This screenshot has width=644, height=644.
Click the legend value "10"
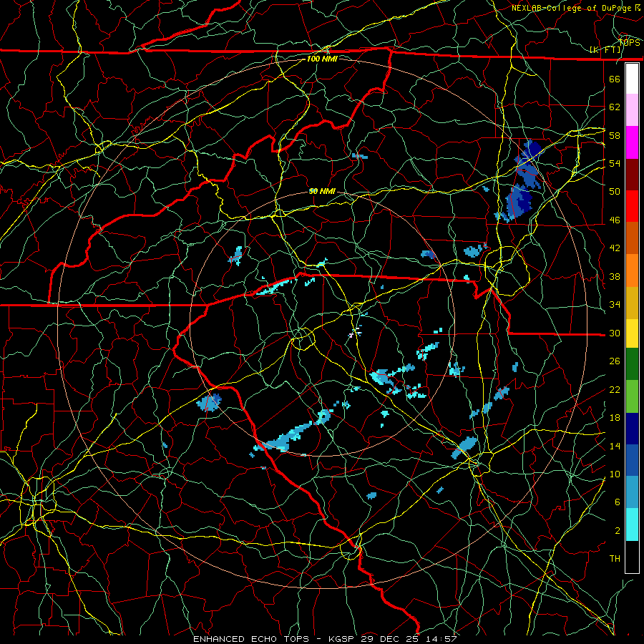615,474
